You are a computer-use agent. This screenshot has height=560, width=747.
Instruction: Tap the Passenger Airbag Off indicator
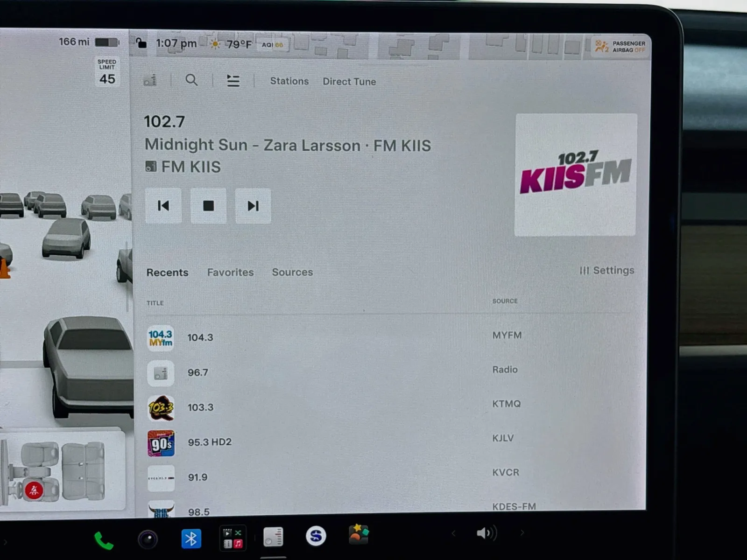point(620,47)
